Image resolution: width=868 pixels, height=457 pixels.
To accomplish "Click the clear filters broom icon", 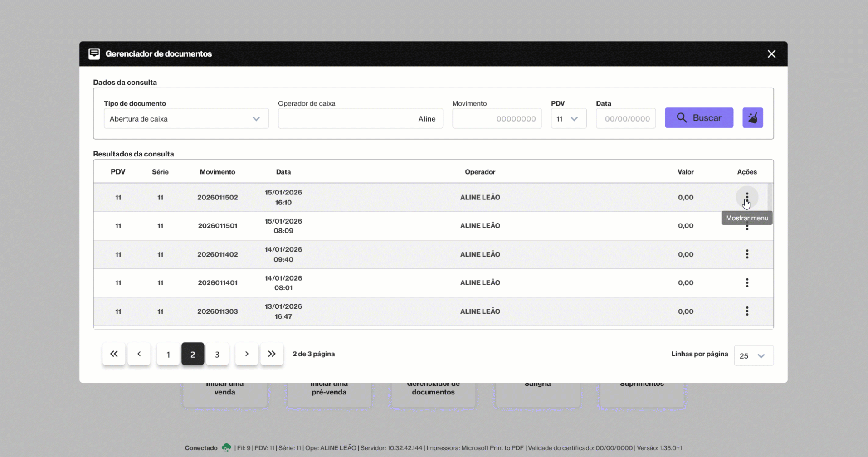I will tap(752, 118).
